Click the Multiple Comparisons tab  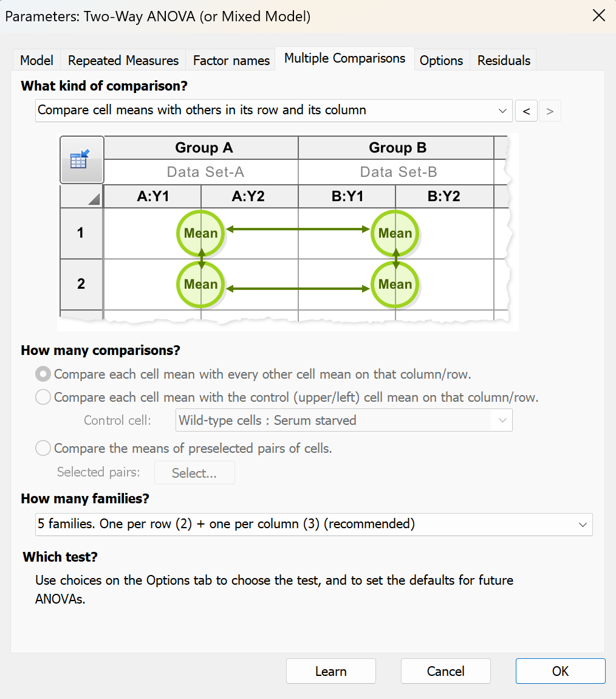pyautogui.click(x=344, y=58)
